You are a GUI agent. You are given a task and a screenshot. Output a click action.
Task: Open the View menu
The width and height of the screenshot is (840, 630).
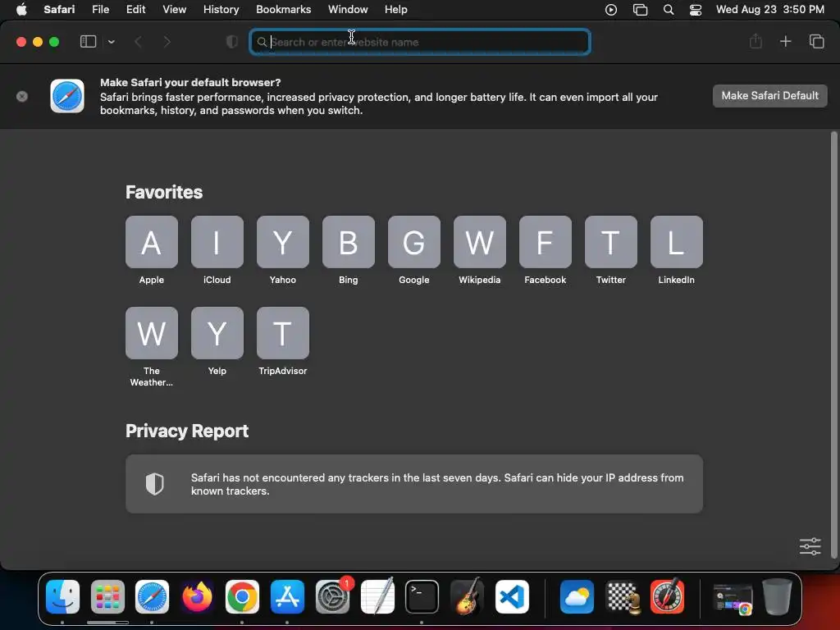tap(174, 10)
